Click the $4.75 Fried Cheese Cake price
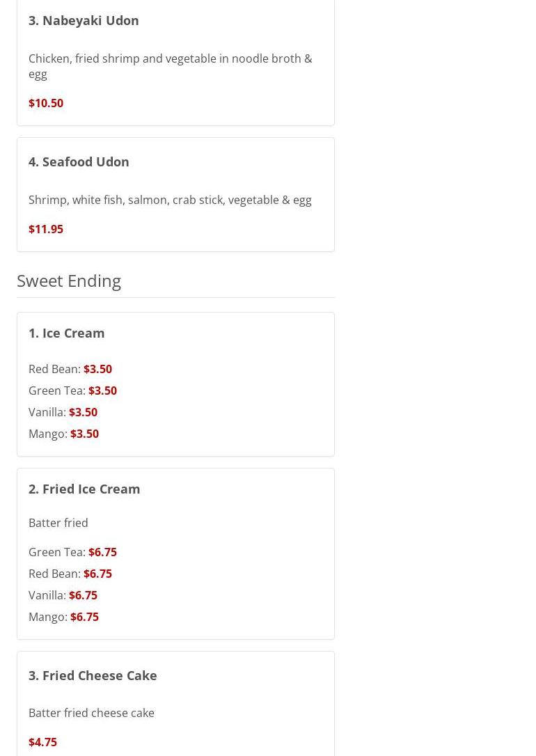The image size is (536, 756). click(42, 742)
